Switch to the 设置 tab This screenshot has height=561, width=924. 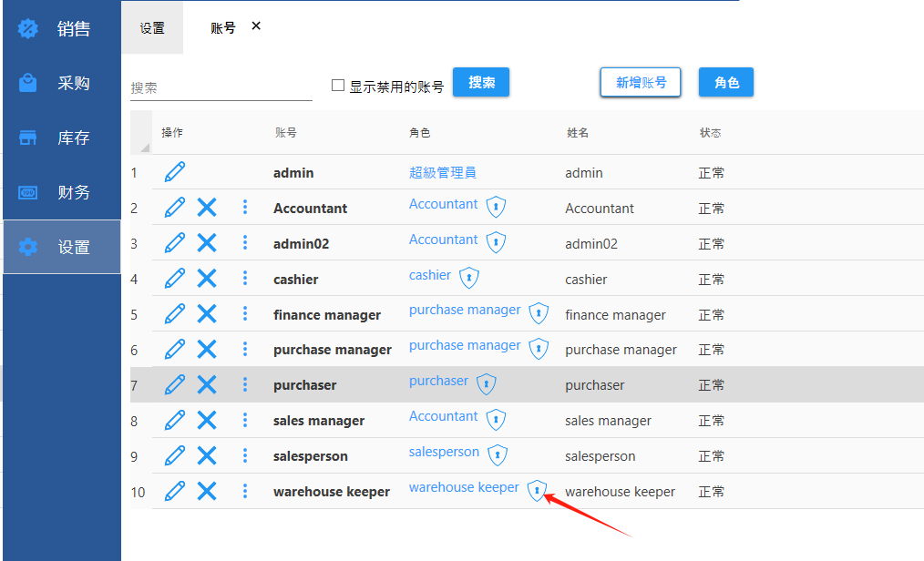point(152,28)
